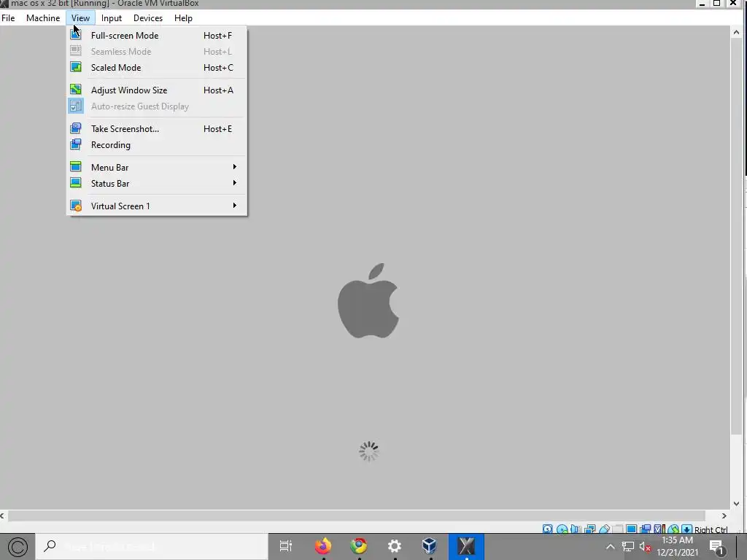Choose Take Screenshot... menu entry
The width and height of the screenshot is (747, 560).
pyautogui.click(x=157, y=128)
